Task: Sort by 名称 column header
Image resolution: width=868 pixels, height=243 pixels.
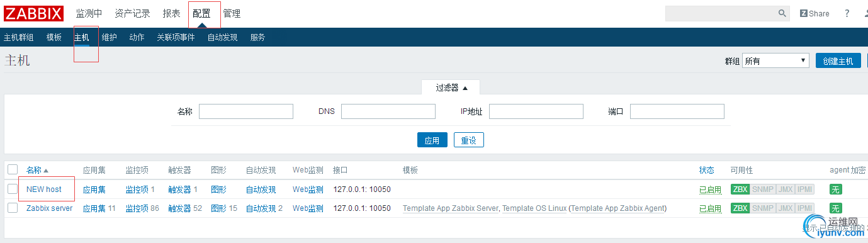Action: point(37,170)
